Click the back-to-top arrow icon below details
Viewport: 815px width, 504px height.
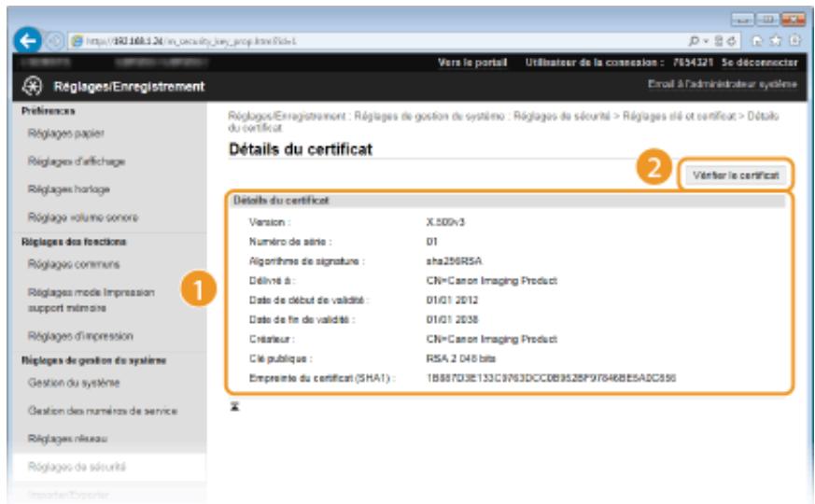click(x=235, y=407)
